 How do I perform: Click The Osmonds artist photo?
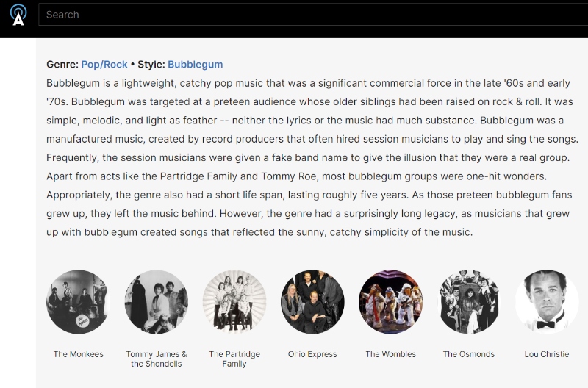pyautogui.click(x=469, y=302)
